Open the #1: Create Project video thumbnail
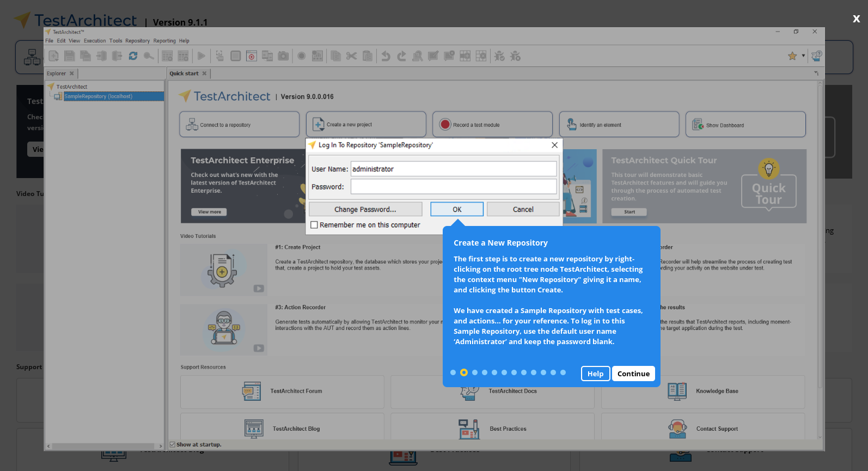The height and width of the screenshot is (471, 868). [224, 270]
